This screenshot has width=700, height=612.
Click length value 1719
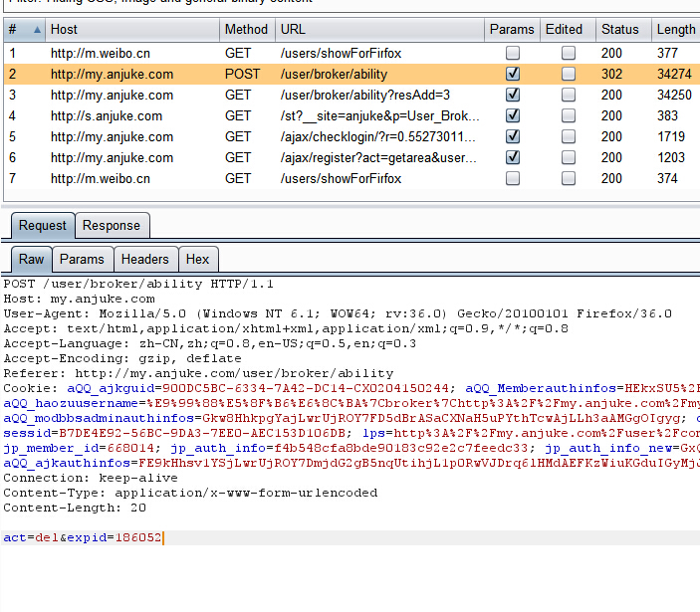(671, 137)
